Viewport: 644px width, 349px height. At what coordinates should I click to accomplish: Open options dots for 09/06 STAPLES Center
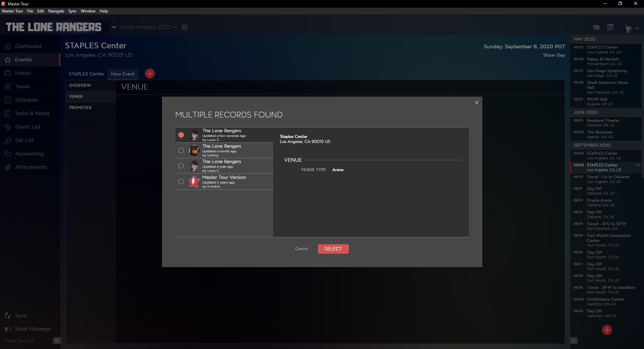(638, 165)
